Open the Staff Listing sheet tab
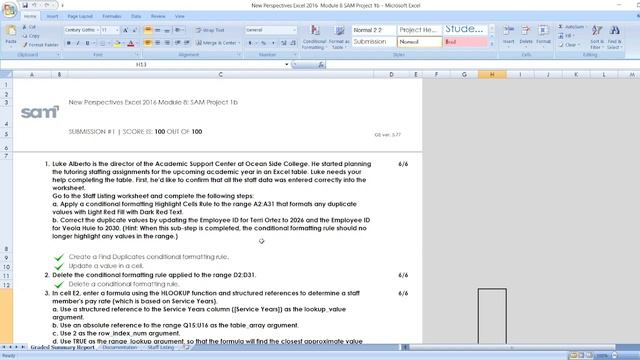 tap(161, 347)
